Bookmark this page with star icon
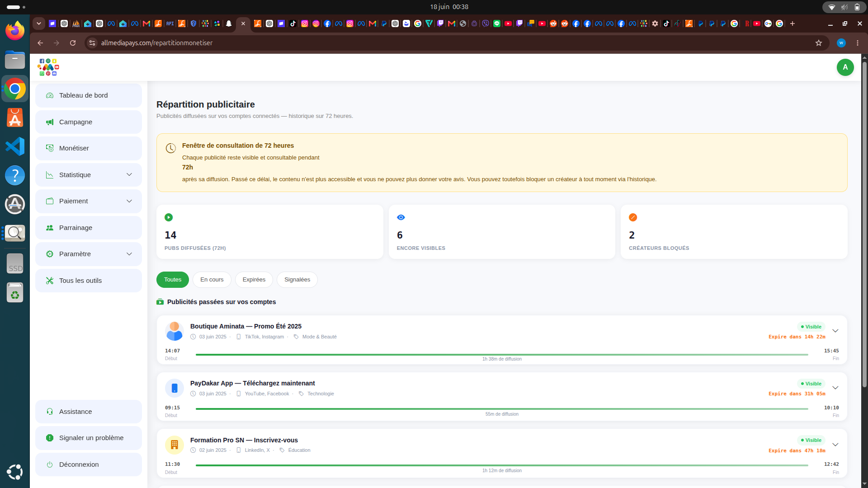 click(819, 43)
